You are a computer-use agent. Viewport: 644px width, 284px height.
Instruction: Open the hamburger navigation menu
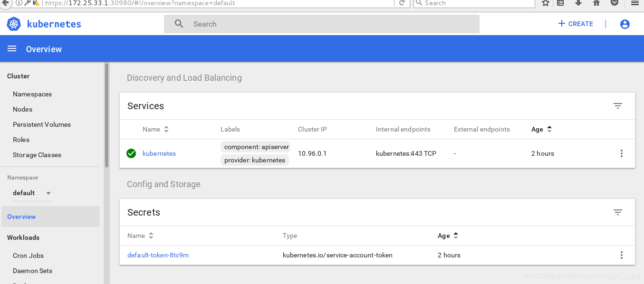pyautogui.click(x=12, y=49)
